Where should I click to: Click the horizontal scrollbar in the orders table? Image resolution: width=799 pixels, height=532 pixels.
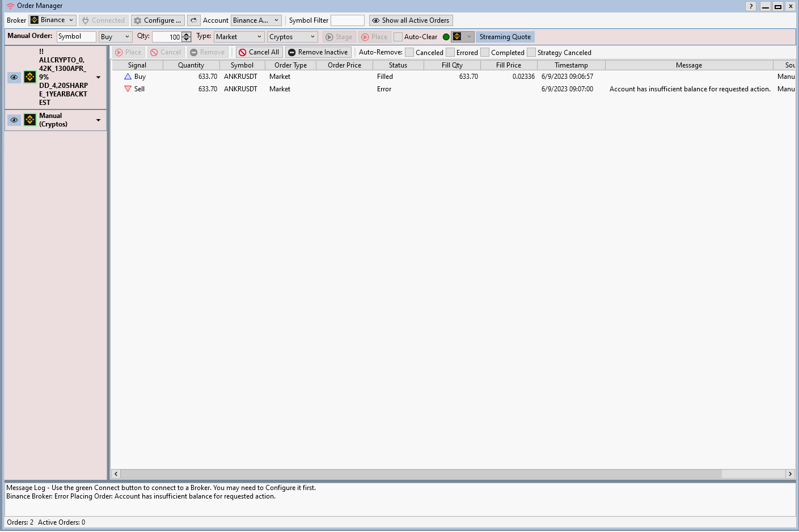pos(421,474)
